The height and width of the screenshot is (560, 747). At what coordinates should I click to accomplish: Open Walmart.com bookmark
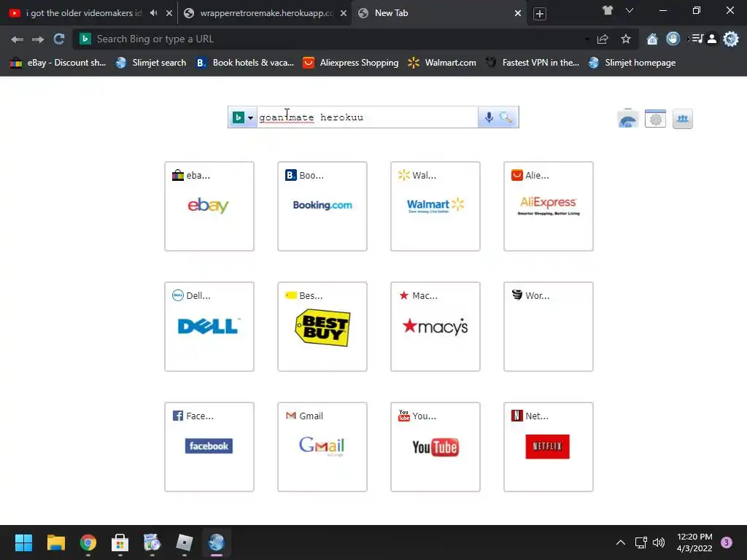[x=442, y=63]
